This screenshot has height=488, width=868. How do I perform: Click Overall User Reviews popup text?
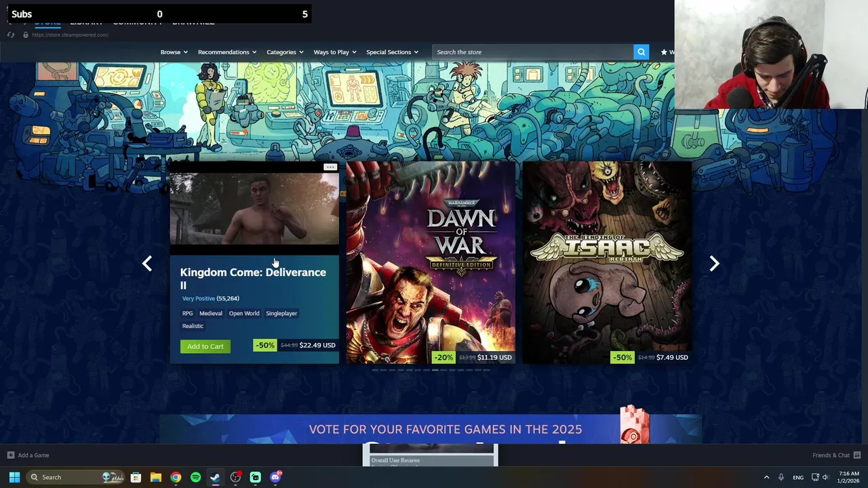point(395,460)
